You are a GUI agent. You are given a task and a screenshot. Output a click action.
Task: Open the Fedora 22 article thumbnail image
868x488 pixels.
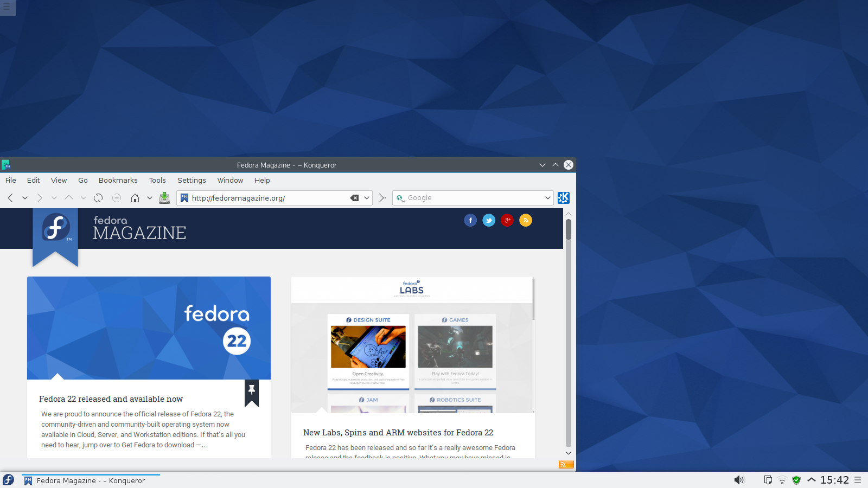click(149, 328)
